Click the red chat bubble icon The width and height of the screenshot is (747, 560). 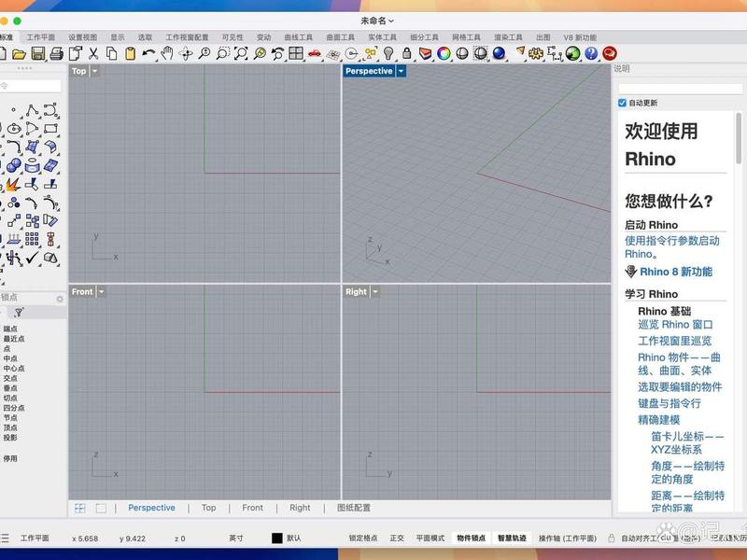click(610, 53)
